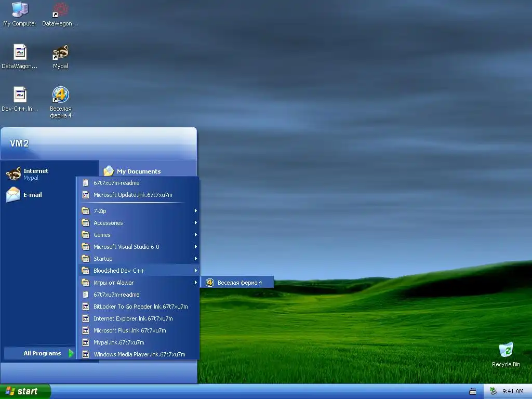Click the Start button
The height and width of the screenshot is (399, 532).
pos(25,391)
